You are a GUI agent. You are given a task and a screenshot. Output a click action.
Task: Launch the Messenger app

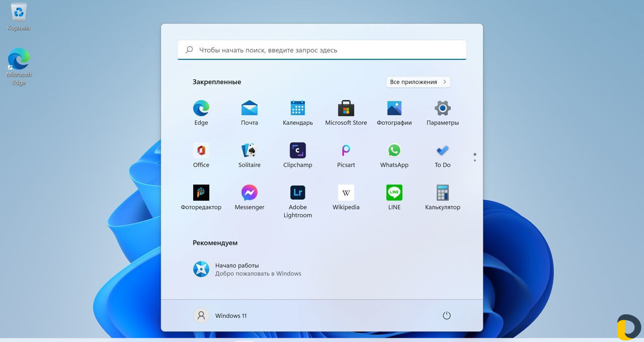click(x=250, y=197)
